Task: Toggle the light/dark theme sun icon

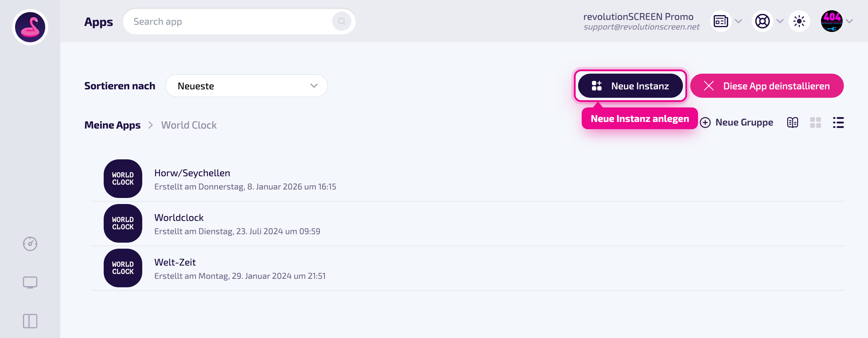Action: coord(799,21)
